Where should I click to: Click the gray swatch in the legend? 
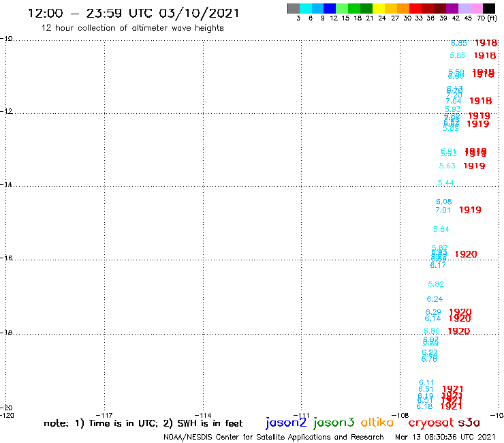[294, 9]
